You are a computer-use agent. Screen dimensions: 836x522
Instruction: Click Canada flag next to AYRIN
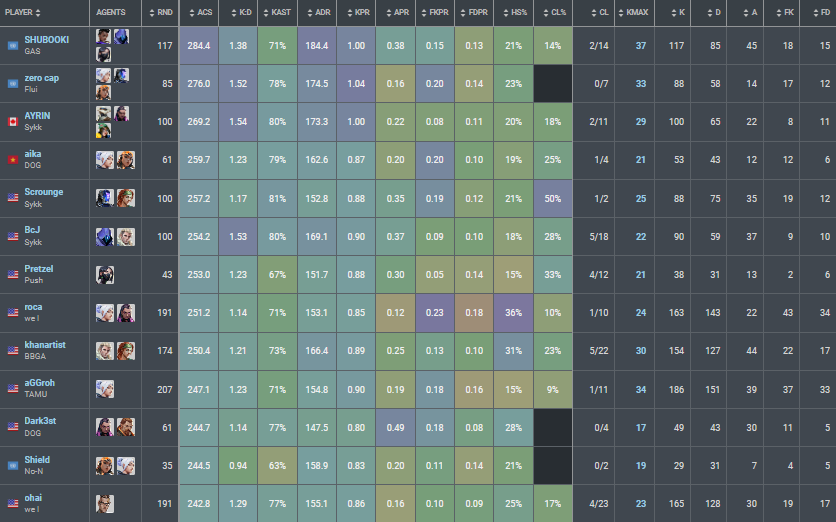click(13, 122)
